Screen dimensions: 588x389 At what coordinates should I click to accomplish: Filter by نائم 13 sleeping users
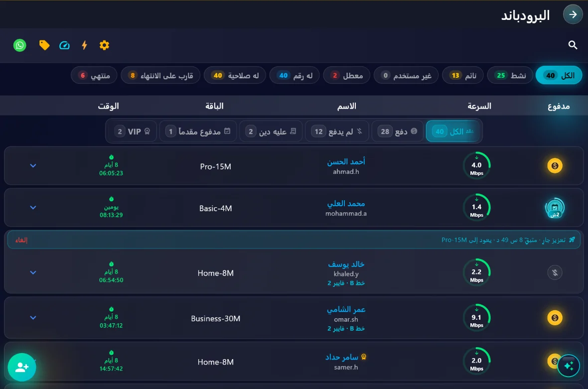463,75
